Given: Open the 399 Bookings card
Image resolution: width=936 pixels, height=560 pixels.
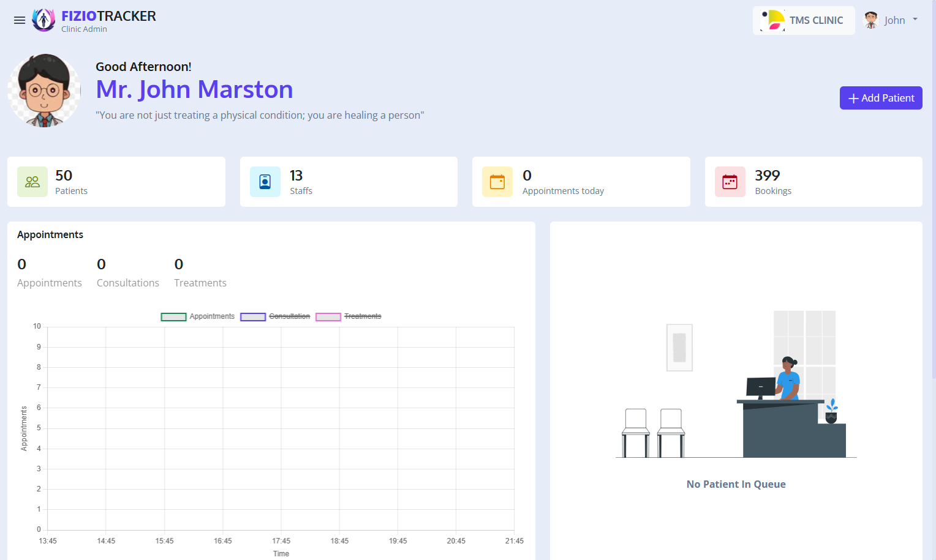Looking at the screenshot, I should pyautogui.click(x=813, y=182).
